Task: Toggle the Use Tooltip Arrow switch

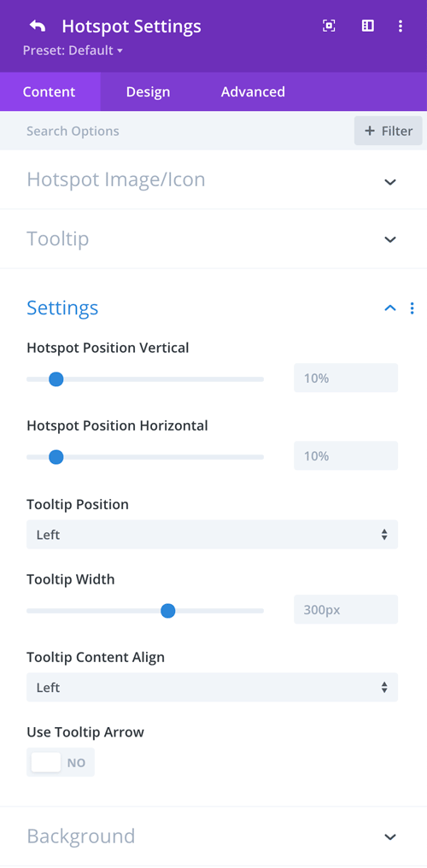Action: [x=61, y=762]
